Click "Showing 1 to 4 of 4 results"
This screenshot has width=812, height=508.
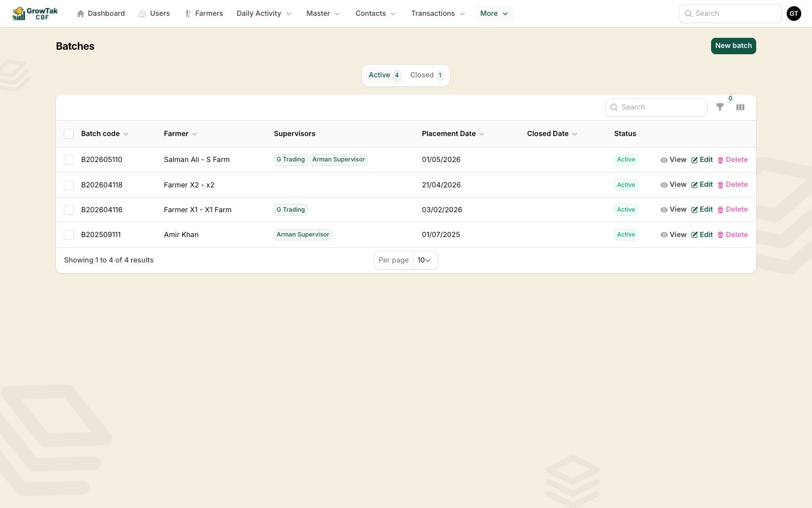pos(109,260)
